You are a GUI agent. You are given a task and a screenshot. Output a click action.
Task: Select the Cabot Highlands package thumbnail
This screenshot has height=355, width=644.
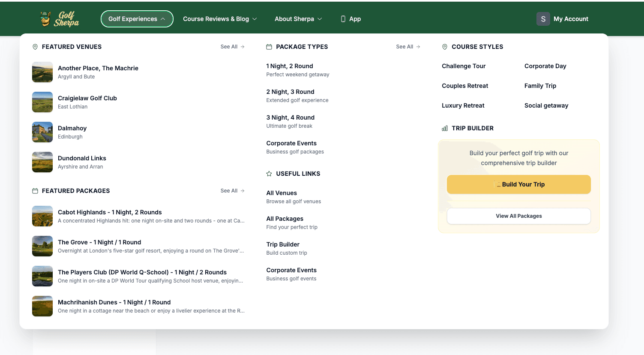(42, 216)
